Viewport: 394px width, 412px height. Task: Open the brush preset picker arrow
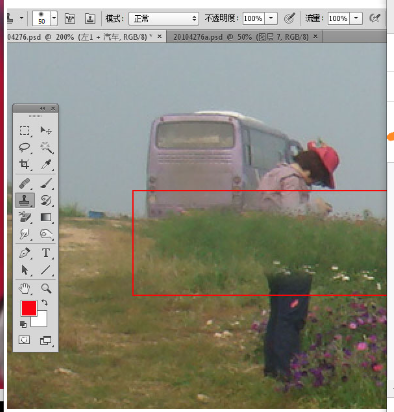pyautogui.click(x=54, y=18)
